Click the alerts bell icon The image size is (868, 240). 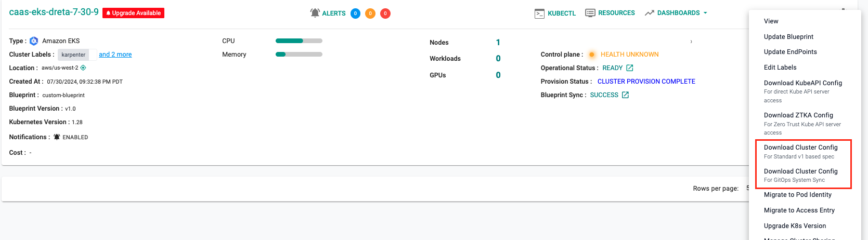(315, 13)
